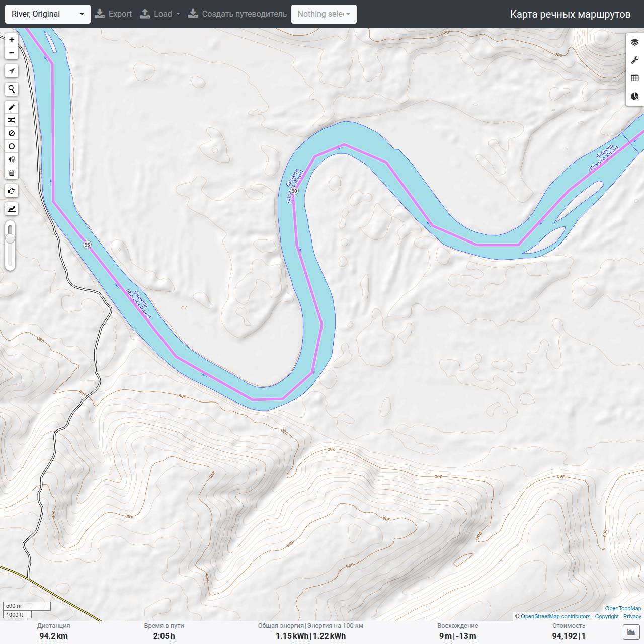
Task: Select the no-go area tool
Action: tap(12, 133)
